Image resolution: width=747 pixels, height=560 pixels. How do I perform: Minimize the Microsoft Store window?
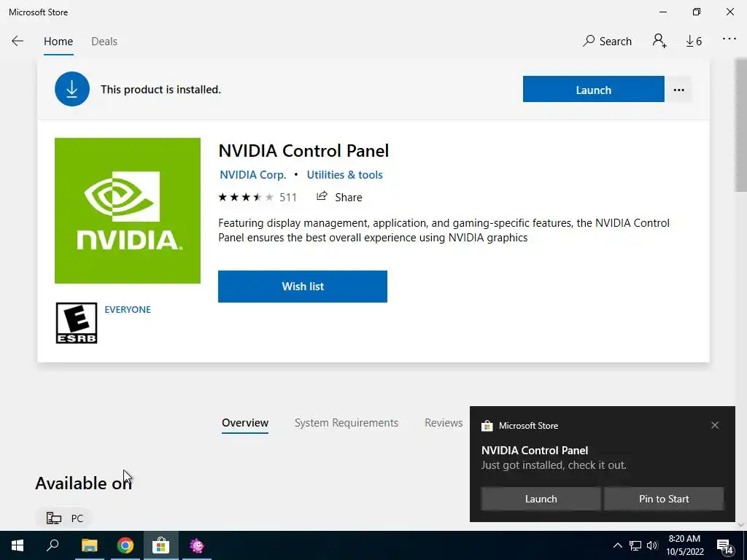pyautogui.click(x=663, y=12)
